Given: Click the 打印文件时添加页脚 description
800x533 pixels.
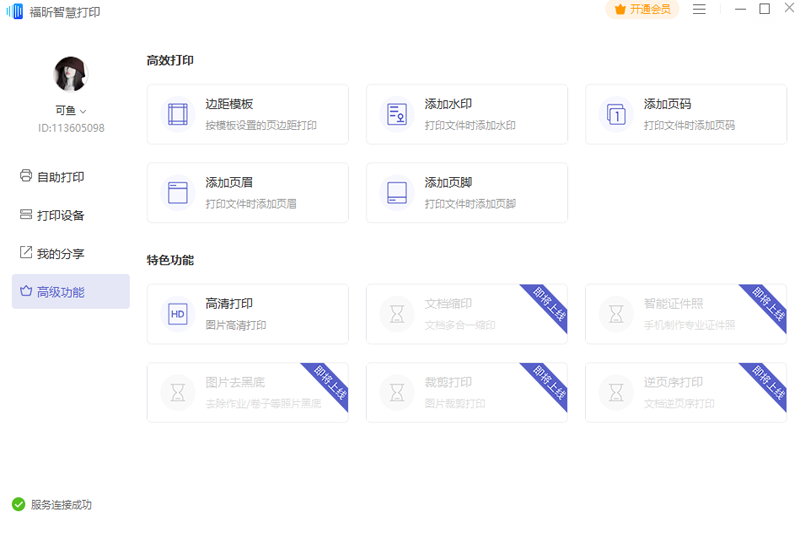Looking at the screenshot, I should click(470, 204).
